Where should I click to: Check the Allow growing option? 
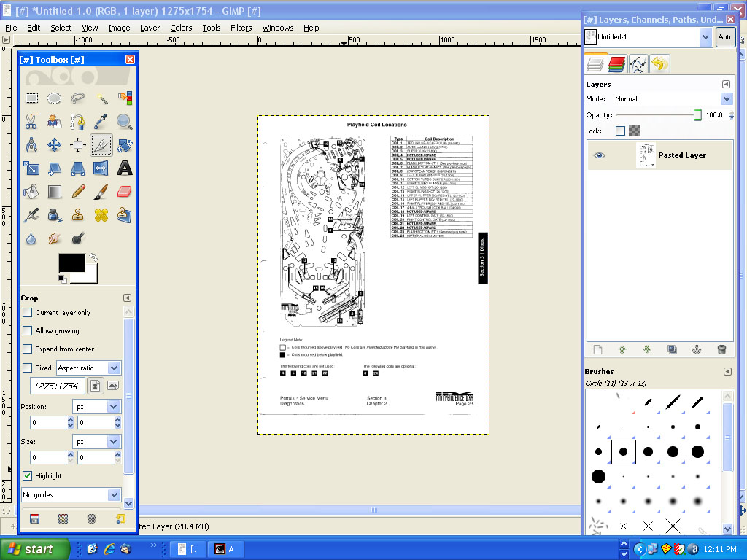[28, 331]
